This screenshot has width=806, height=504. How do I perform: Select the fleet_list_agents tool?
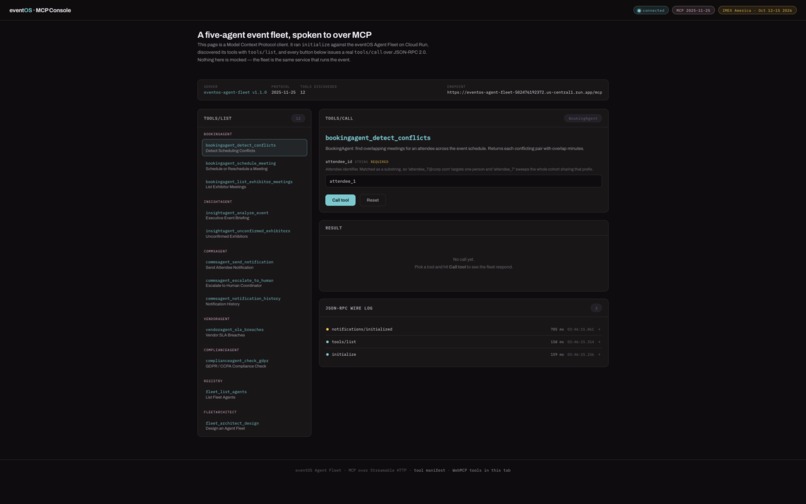tap(254, 394)
